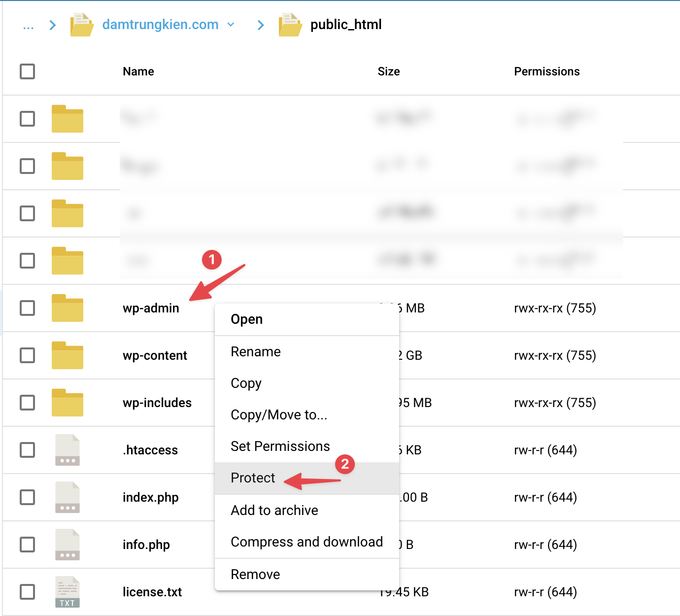The width and height of the screenshot is (680, 616).
Task: Choose Add to archive menu entry
Action: (307, 511)
